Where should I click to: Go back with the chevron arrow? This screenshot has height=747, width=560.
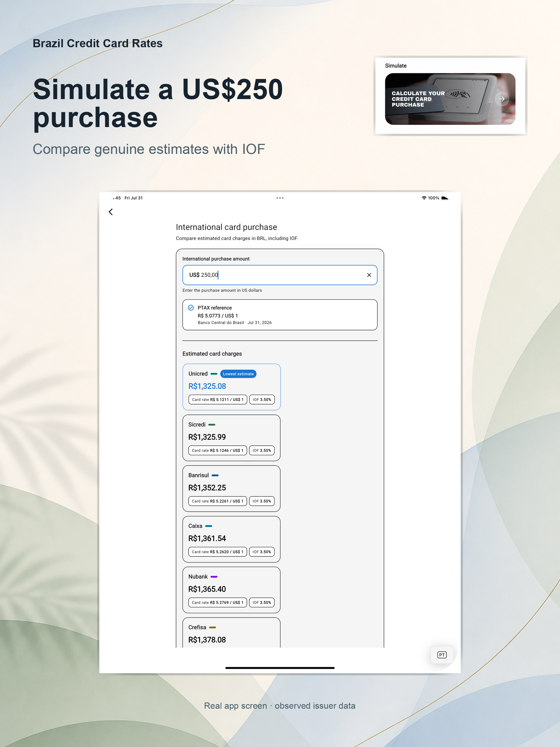click(111, 212)
